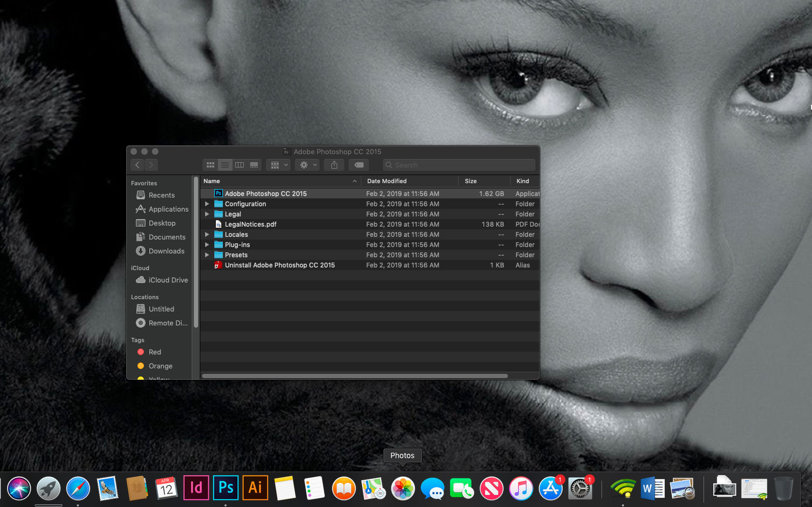Open Microsoft Word from the Dock
Screen dimensions: 812x507
[653, 489]
